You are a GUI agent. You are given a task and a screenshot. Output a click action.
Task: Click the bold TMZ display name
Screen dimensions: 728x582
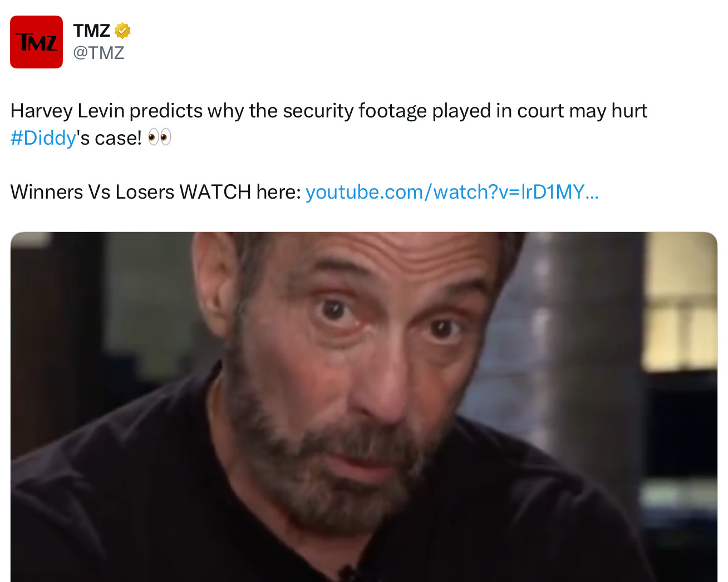pos(92,31)
